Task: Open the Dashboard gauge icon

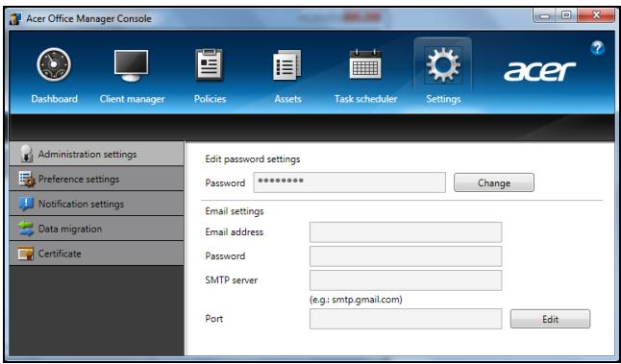Action: tap(54, 64)
